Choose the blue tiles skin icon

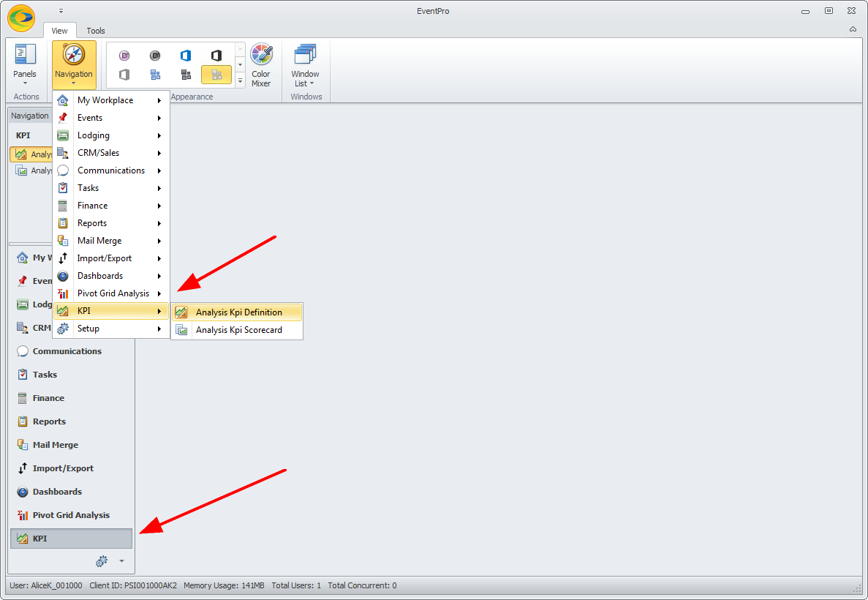[x=156, y=74]
